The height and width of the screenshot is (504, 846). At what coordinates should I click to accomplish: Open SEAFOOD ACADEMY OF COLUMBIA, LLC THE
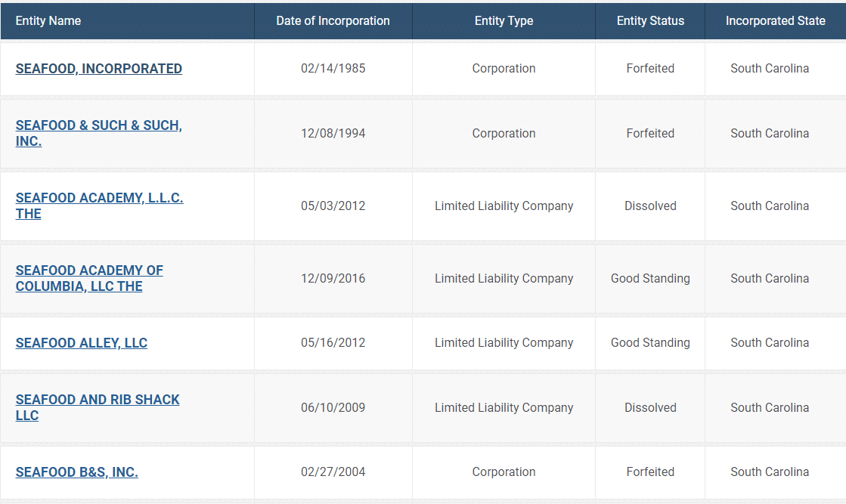click(x=89, y=271)
